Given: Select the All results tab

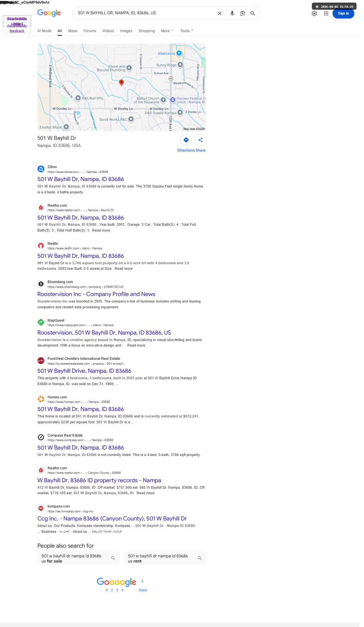Looking at the screenshot, I should point(60,31).
